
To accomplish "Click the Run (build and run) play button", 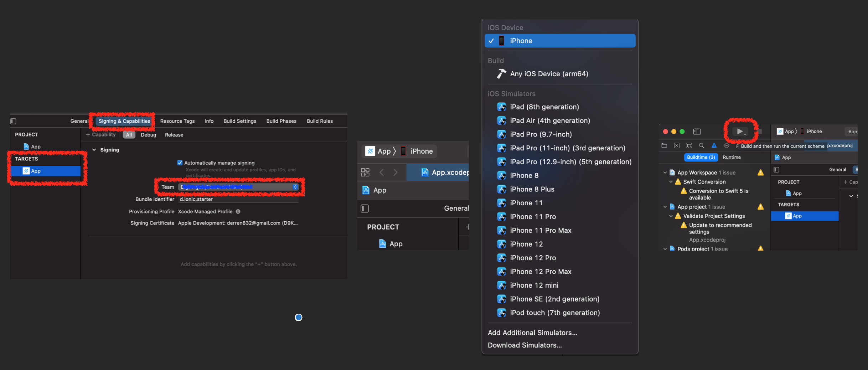I will (740, 131).
